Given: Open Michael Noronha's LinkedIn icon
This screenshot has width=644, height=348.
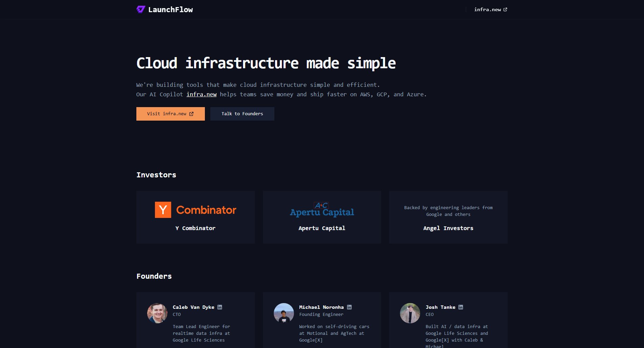Looking at the screenshot, I should 349,307.
